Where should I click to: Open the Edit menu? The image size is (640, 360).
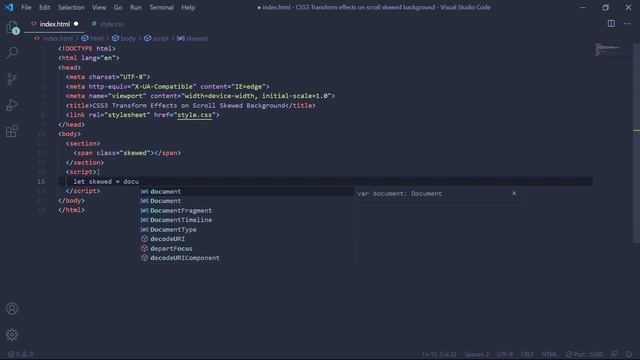pyautogui.click(x=44, y=7)
